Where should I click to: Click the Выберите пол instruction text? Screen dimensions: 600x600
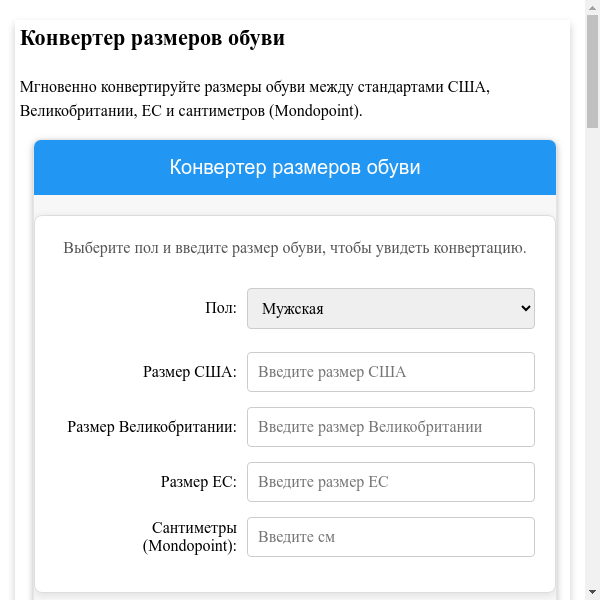point(295,248)
